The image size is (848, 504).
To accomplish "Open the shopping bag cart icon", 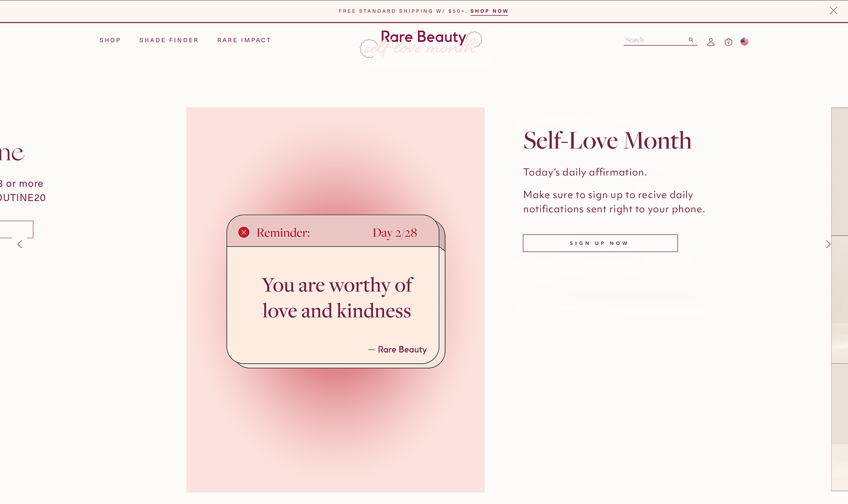I will click(728, 42).
